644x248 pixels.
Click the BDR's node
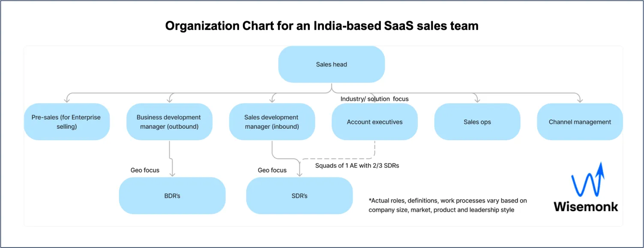172,195
